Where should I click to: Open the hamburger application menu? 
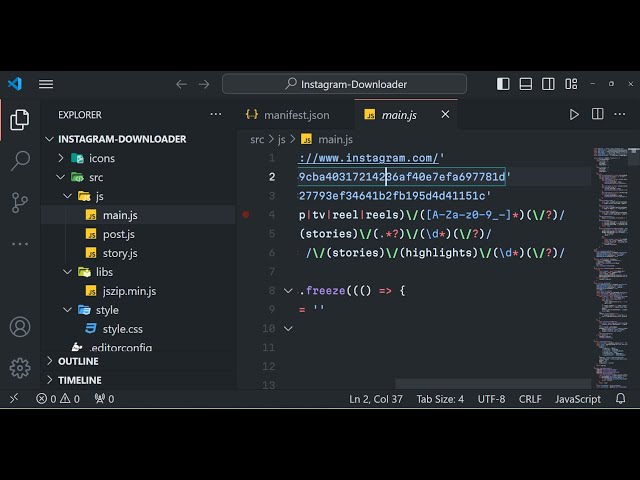pyautogui.click(x=46, y=84)
